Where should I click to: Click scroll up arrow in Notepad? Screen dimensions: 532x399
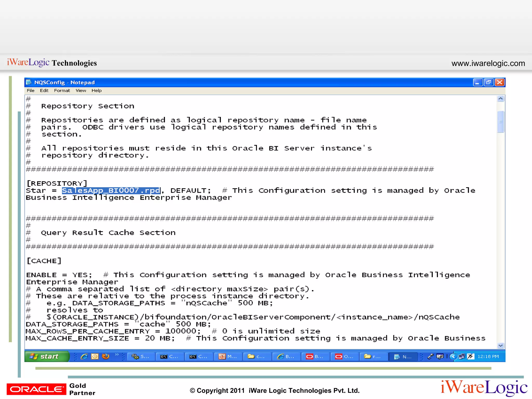[x=501, y=99]
